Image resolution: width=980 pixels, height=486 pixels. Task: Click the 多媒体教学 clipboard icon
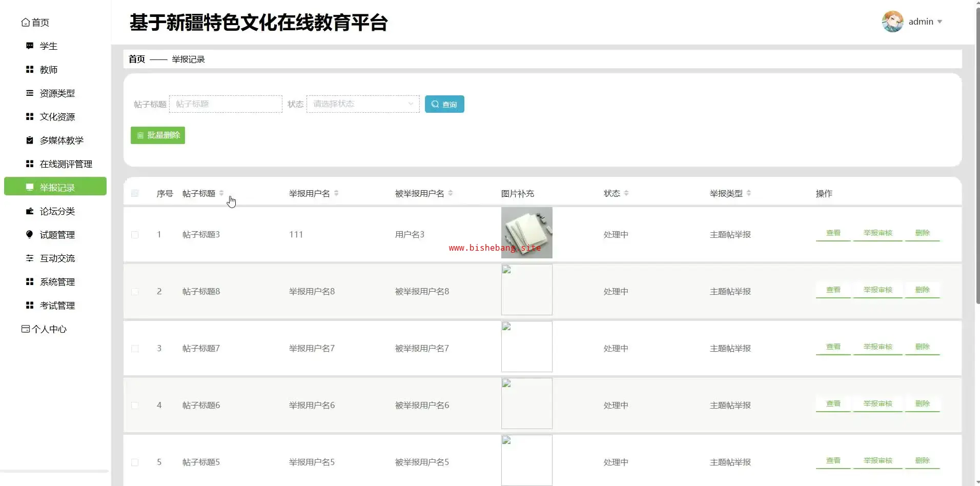tap(30, 140)
